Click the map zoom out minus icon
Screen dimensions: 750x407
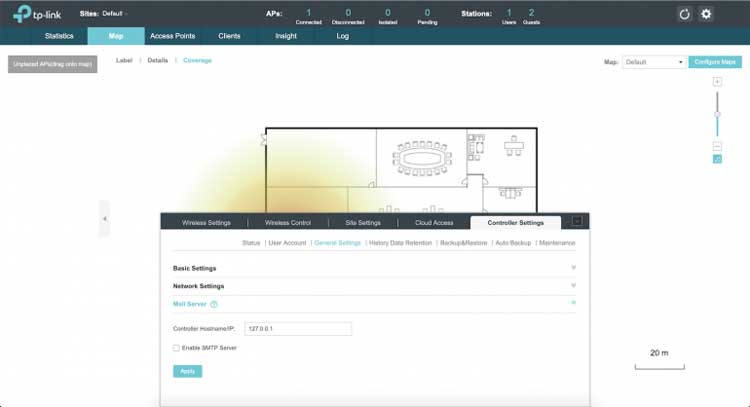(x=717, y=147)
